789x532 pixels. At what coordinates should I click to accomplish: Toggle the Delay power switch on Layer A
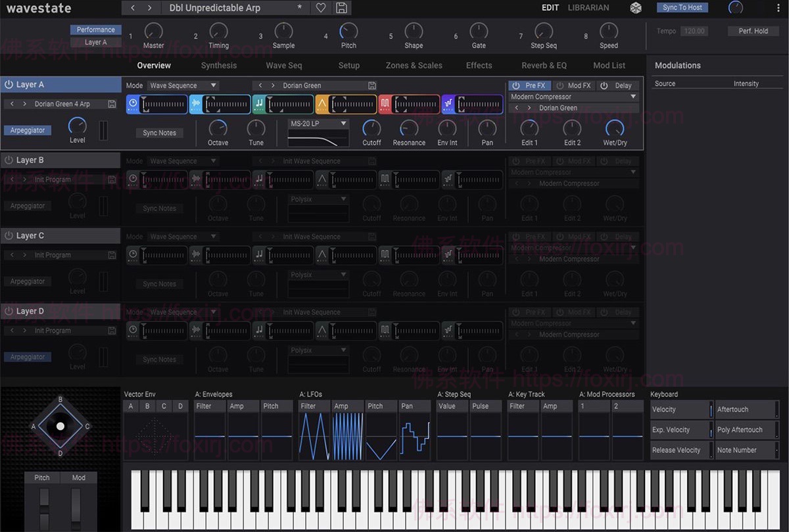pyautogui.click(x=604, y=85)
